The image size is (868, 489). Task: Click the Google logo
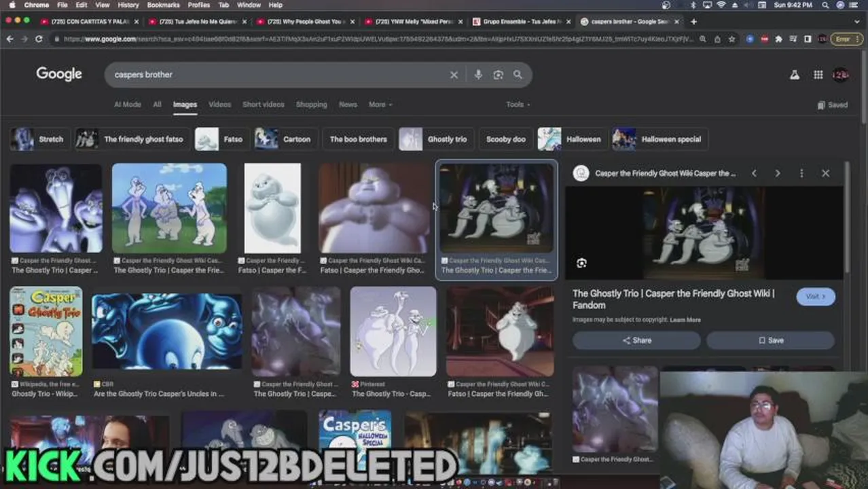(x=59, y=74)
